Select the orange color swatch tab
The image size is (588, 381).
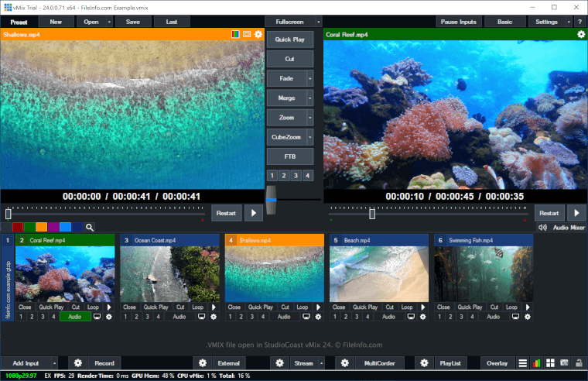[41, 227]
